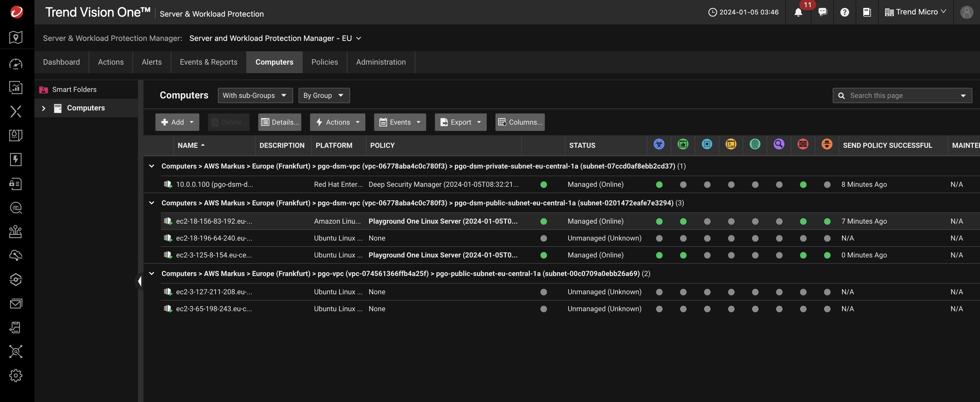This screenshot has width=980, height=402.
Task: Select computer row ec2-3-127-211-208.eu-...
Action: (x=570, y=292)
